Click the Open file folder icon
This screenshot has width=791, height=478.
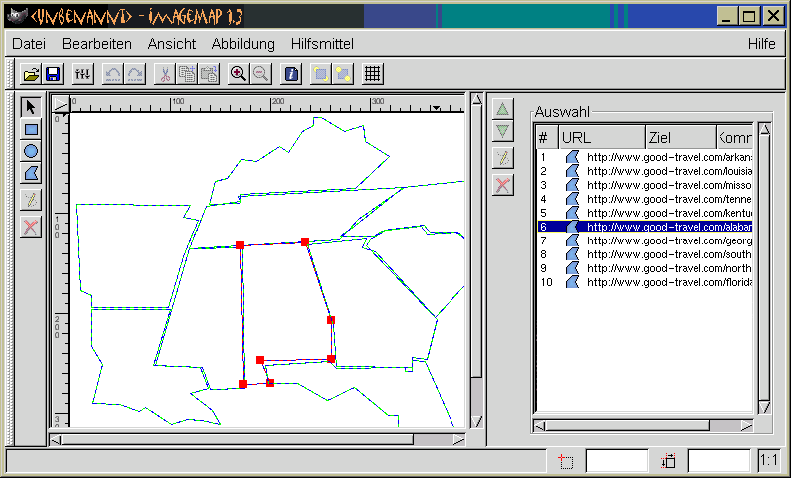[x=31, y=74]
